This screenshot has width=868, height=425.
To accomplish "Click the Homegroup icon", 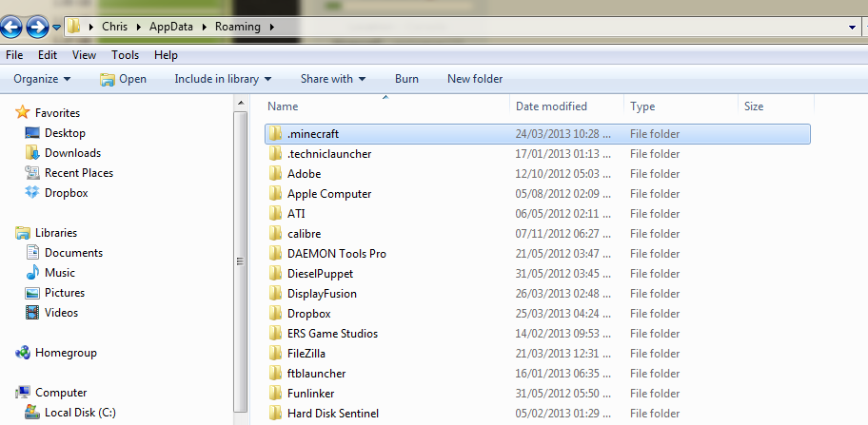I will click(23, 353).
